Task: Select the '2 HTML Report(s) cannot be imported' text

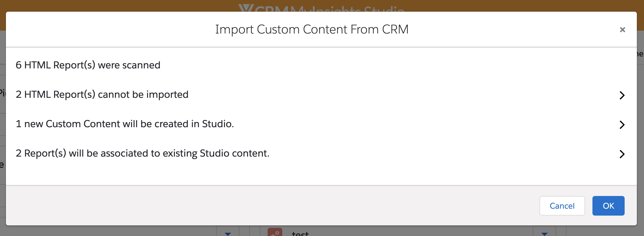Action: [x=102, y=95]
